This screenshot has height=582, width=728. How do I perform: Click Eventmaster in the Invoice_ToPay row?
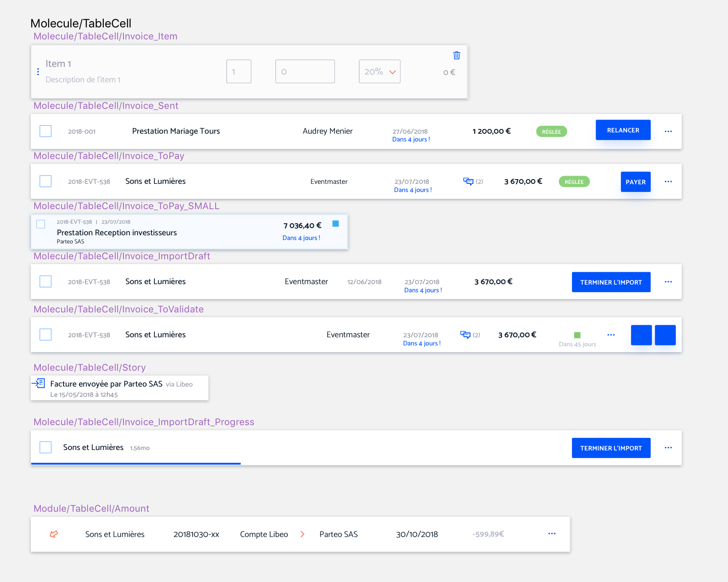(x=329, y=182)
